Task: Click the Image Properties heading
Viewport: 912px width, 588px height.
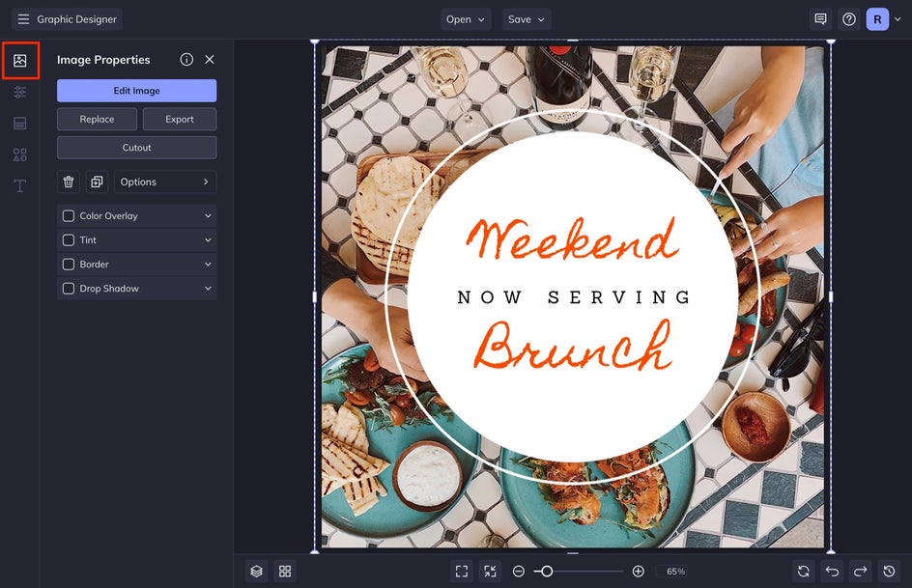Action: coord(103,60)
